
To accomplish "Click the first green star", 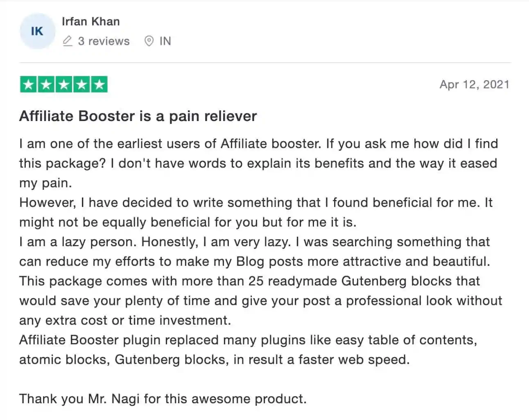I will (28, 85).
